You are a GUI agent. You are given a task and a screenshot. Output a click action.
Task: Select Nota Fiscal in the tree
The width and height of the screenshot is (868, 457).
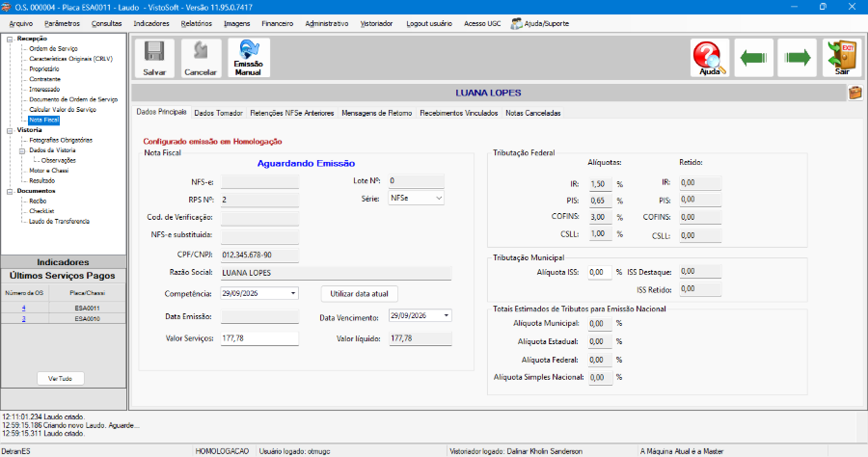(x=43, y=121)
